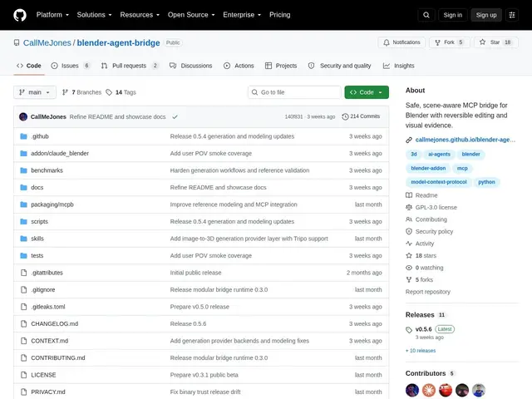Screen dimensions: 532x399
Task: Select the blender-addon topic tag
Action: tap(428, 168)
